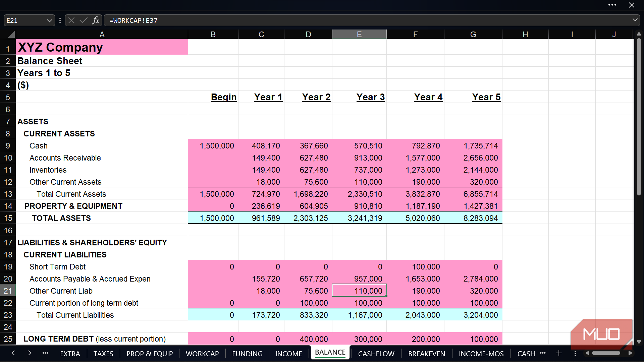Switch to the EXTRA sheet tab
Viewport: 644px width, 362px height.
coord(70,354)
